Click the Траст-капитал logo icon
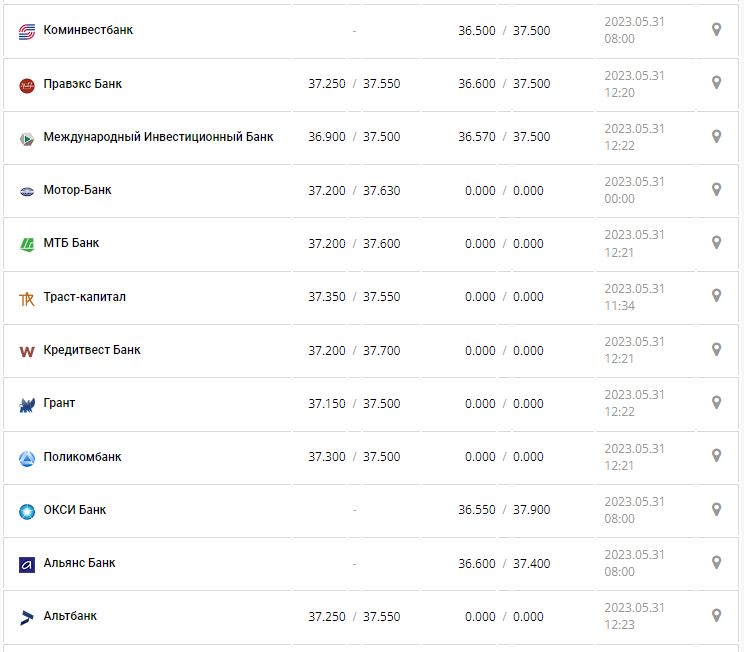This screenshot has height=652, width=744. [27, 298]
